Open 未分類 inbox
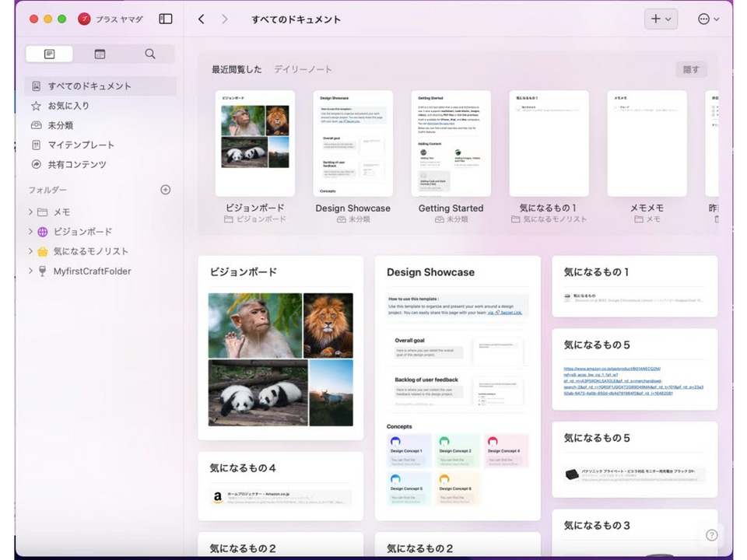The width and height of the screenshot is (747, 560). [60, 125]
